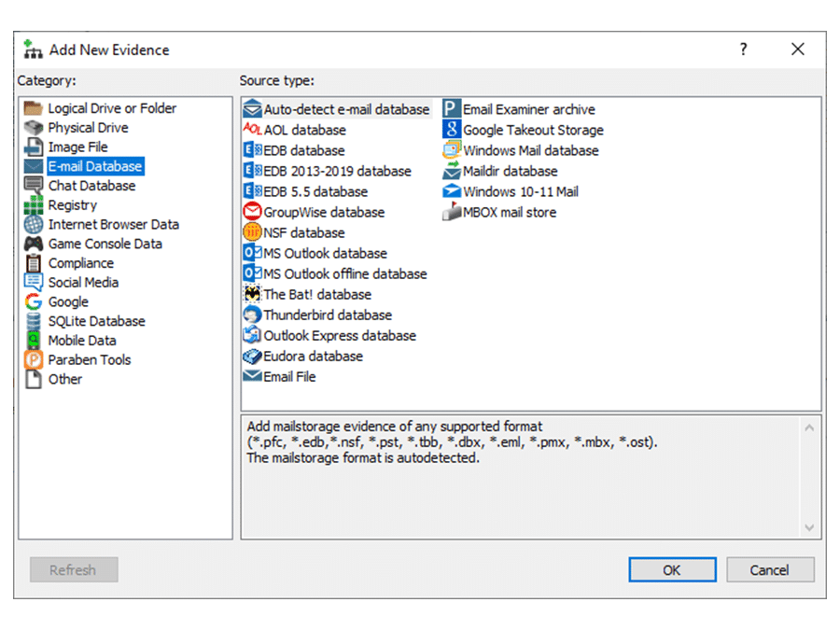Viewport: 840px width, 630px height.
Task: Select the Game Console Data controller icon
Action: point(34,244)
